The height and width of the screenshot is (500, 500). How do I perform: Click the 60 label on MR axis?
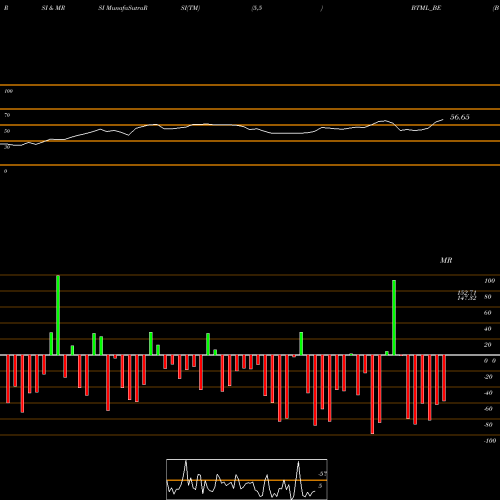[x=488, y=313]
